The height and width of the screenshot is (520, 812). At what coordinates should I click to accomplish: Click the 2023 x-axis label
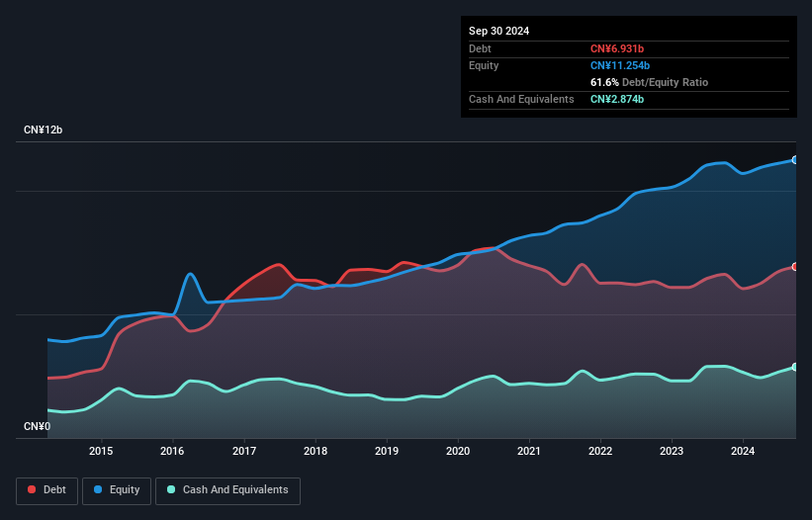pyautogui.click(x=672, y=451)
